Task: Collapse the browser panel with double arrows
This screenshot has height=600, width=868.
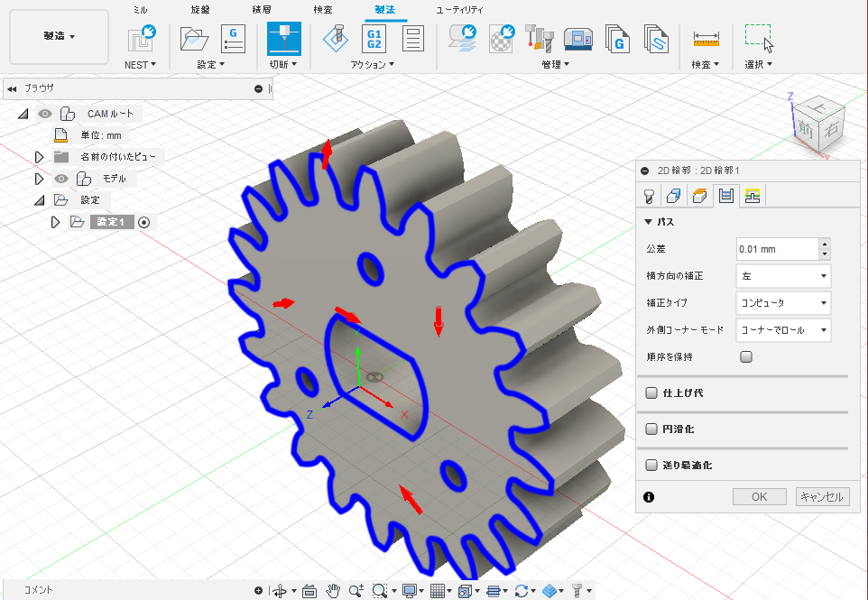Action: [x=12, y=88]
